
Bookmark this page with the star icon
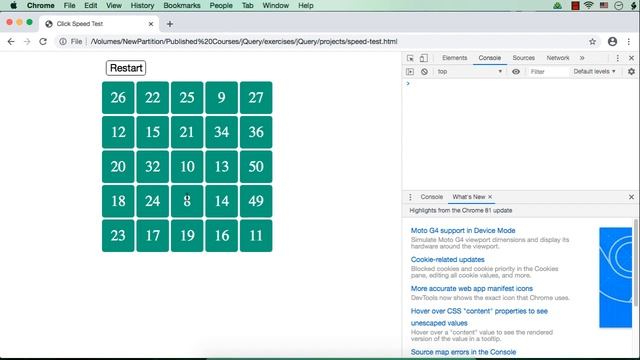tap(592, 41)
